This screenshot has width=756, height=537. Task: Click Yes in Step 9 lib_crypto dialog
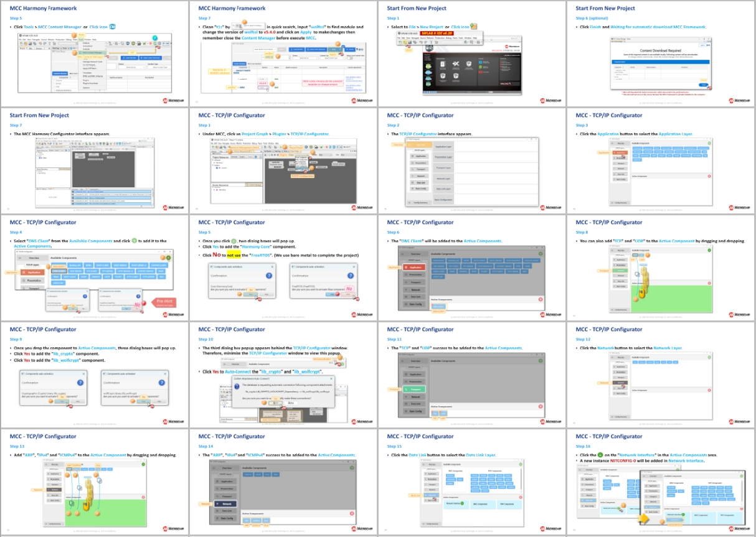point(62,401)
